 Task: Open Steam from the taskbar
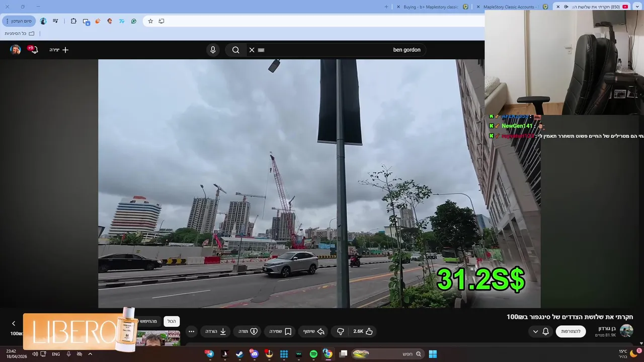239,354
